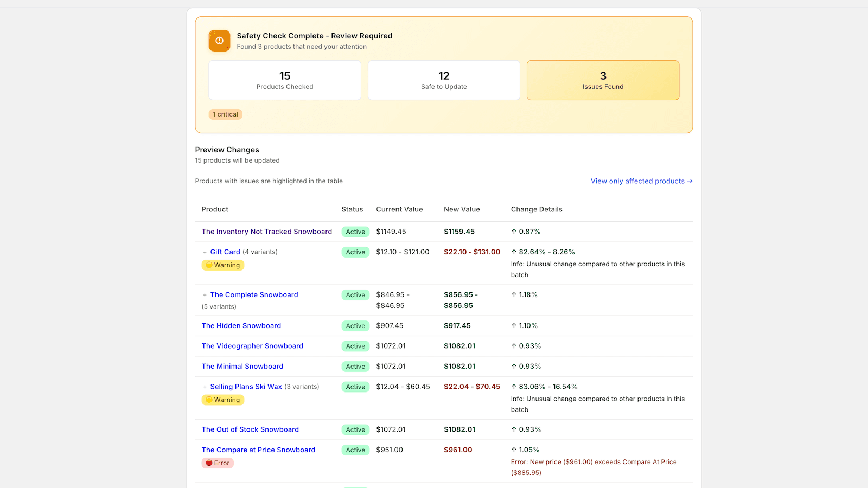Open The Hidden Snowboard product link
The width and height of the screenshot is (868, 488).
click(x=241, y=326)
